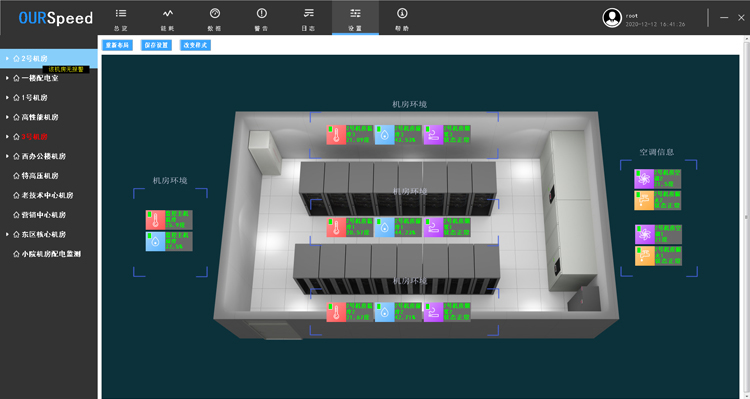Viewport: 750px width, 399px height.
Task: Open the 总览 overview list icon
Action: point(121,13)
